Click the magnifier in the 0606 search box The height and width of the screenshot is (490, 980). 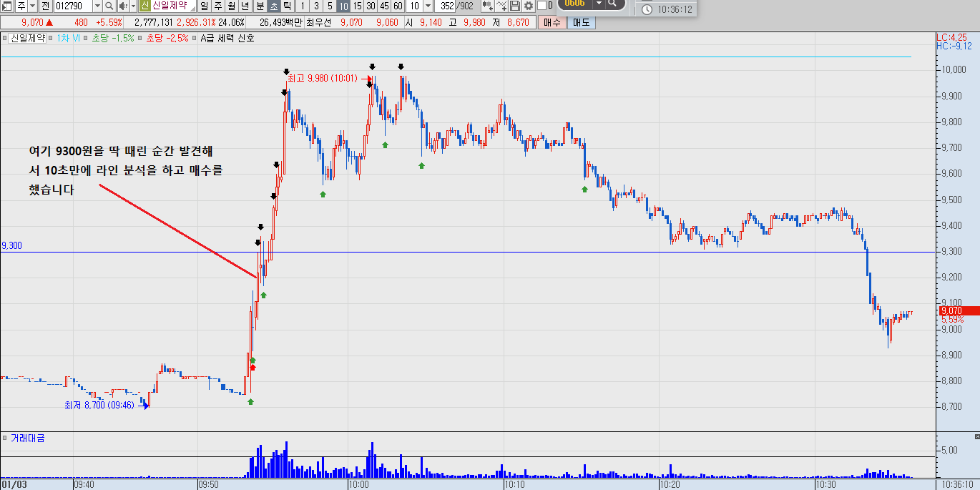click(x=612, y=3)
